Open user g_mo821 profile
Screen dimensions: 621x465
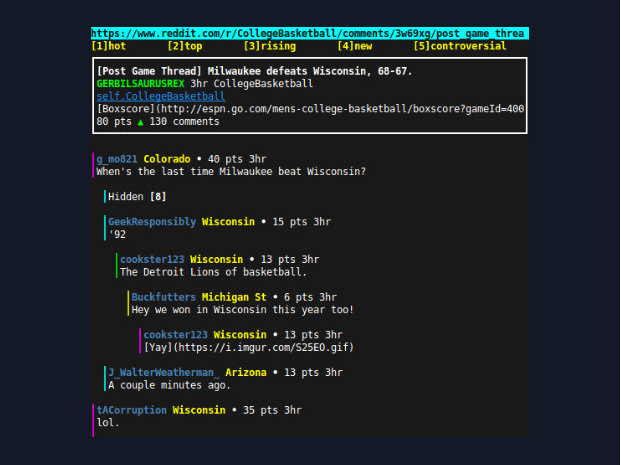click(117, 159)
